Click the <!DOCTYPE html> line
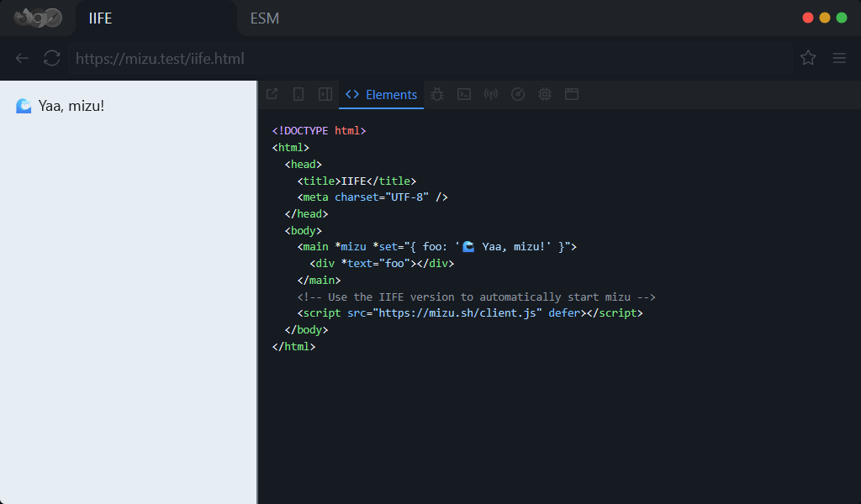Screen dimensions: 861x504 click(319, 130)
